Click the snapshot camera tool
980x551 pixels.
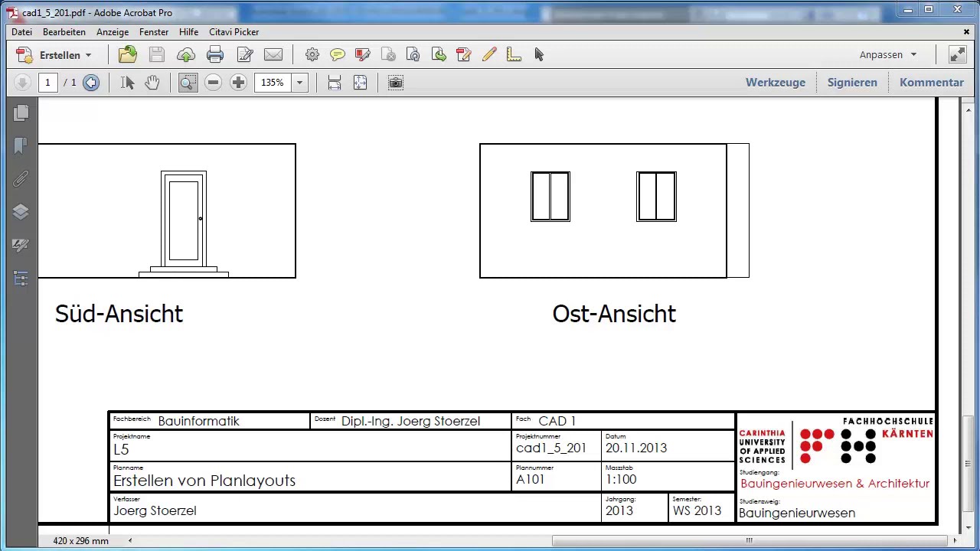(x=396, y=83)
